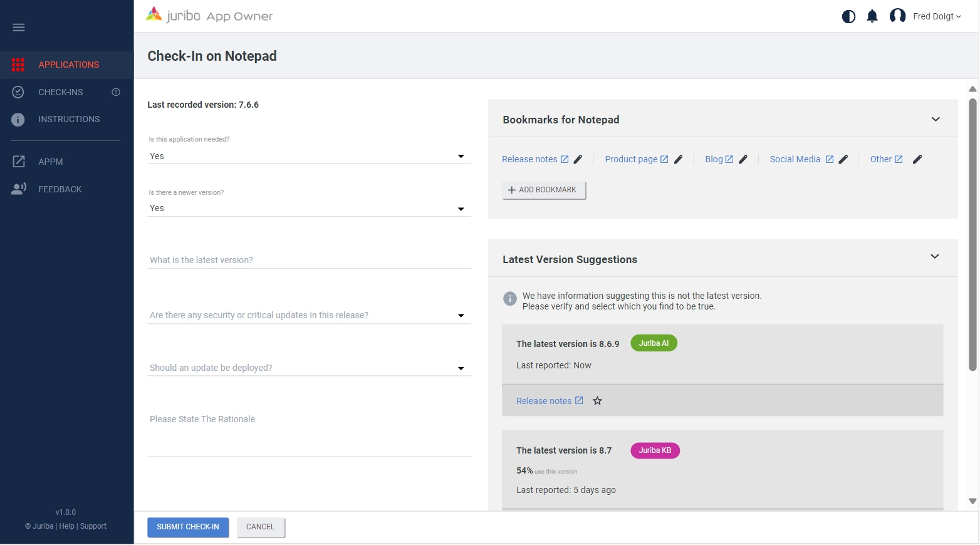
Task: Open the notifications bell
Action: point(872,16)
